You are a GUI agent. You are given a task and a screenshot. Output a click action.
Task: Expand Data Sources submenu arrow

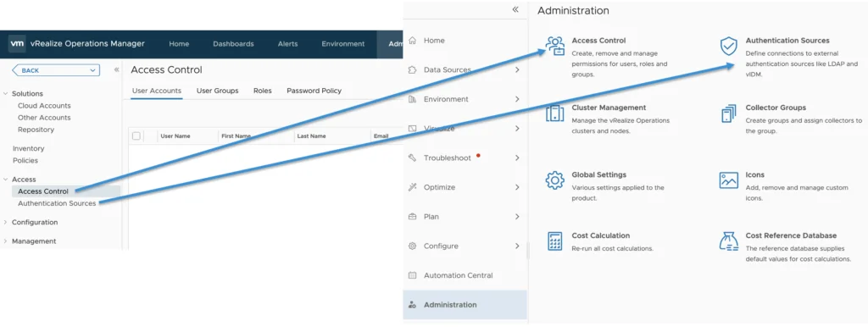[517, 69]
